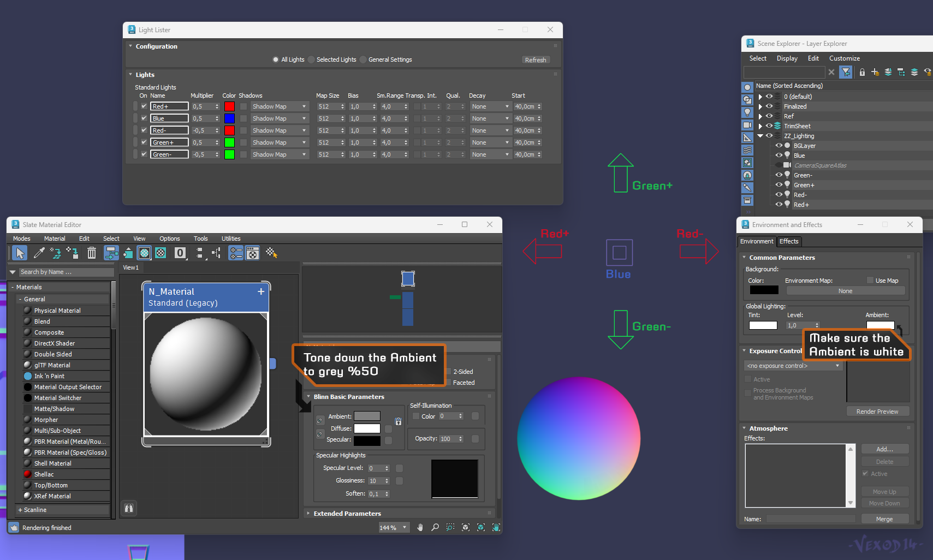The height and width of the screenshot is (560, 933).
Task: Toggle the display lights filter in Scene Explorer
Action: pos(747,112)
